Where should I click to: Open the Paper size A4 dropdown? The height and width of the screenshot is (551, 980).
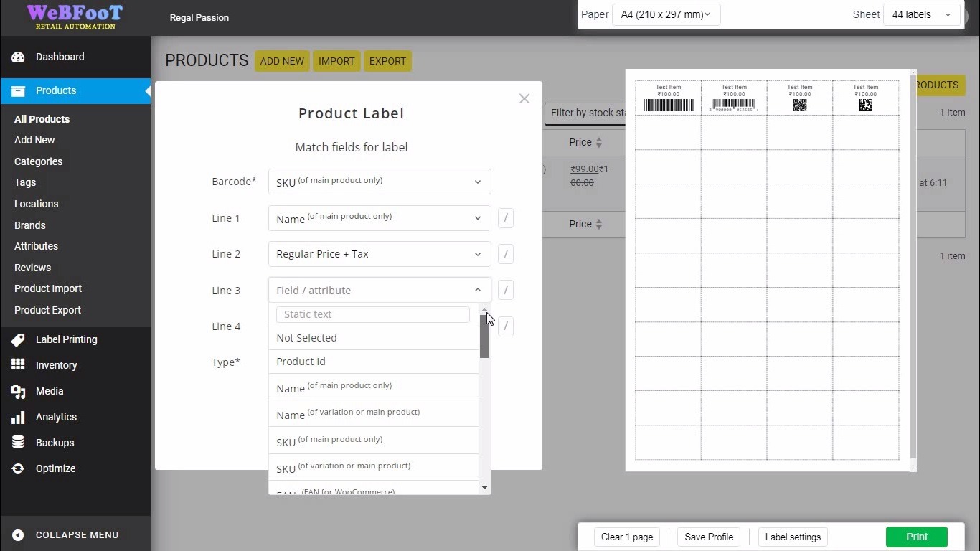pos(665,14)
